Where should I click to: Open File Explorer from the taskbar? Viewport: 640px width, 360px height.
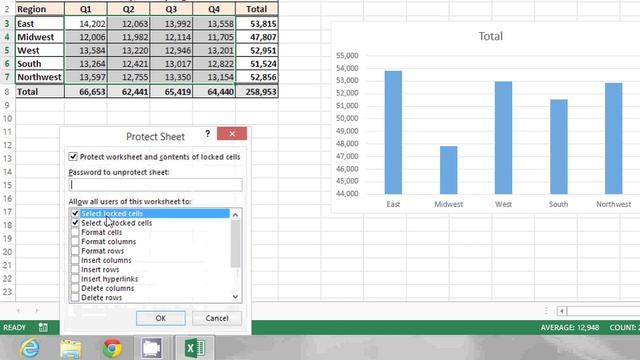71,348
